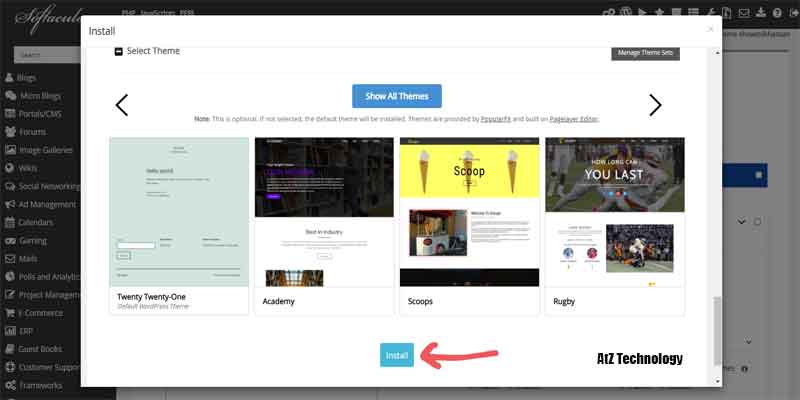The image size is (800, 400).
Task: Click the star ratings icon in top toolbar
Action: coord(659,12)
